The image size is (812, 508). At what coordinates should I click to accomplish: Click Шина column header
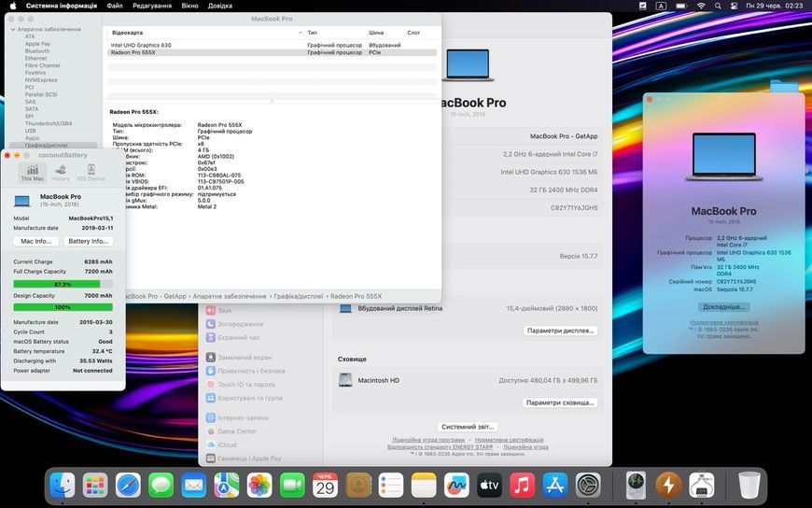[x=376, y=33]
